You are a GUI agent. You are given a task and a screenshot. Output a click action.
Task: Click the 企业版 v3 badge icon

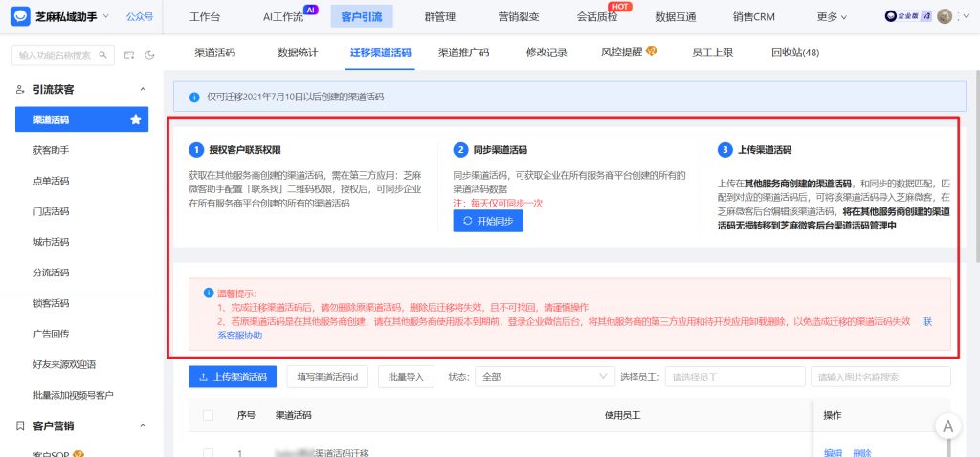tap(908, 16)
